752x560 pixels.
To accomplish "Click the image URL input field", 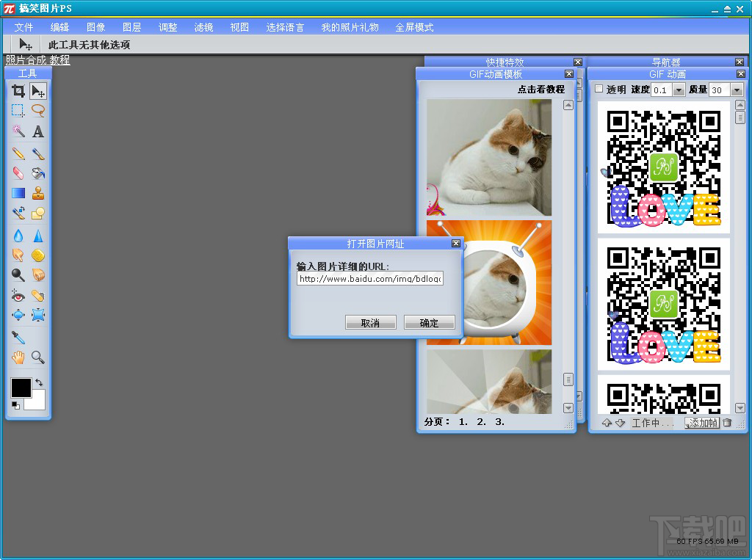I will [x=370, y=279].
